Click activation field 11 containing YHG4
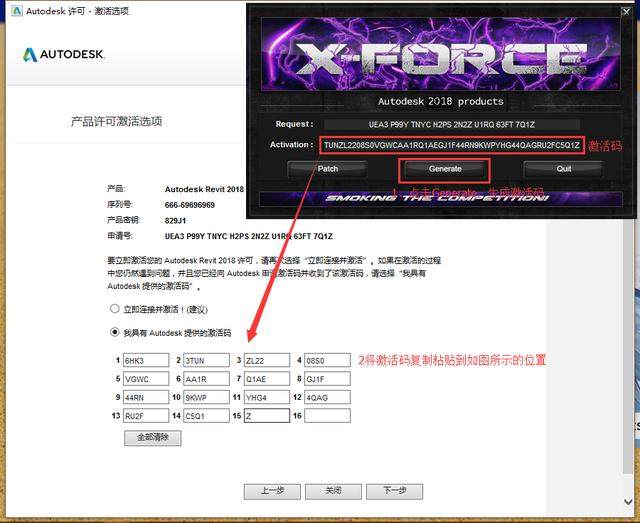The width and height of the screenshot is (640, 523). [267, 397]
